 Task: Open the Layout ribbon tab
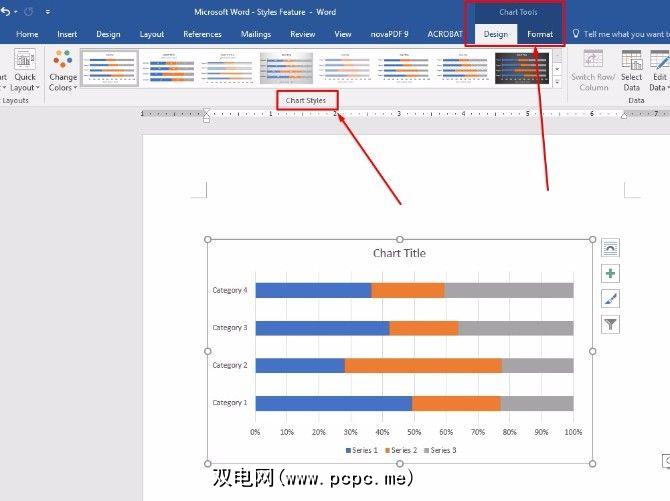click(152, 34)
